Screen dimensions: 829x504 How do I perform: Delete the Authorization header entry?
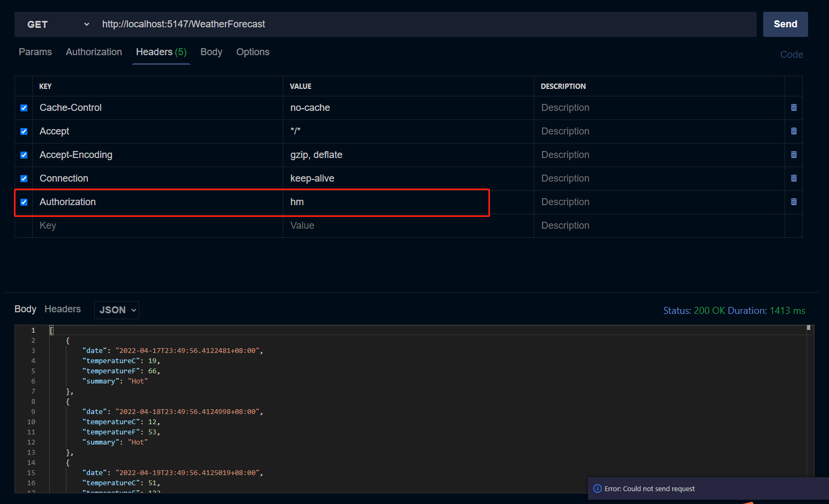[793, 202]
